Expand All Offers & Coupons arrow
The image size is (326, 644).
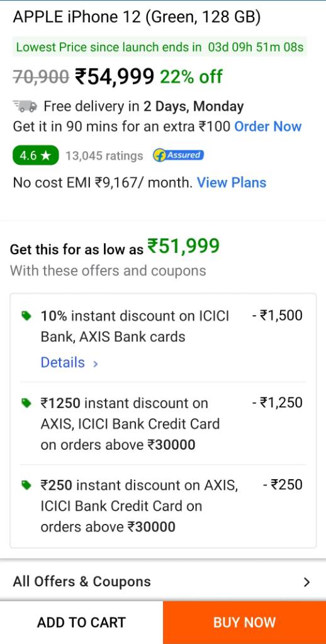pyautogui.click(x=306, y=582)
